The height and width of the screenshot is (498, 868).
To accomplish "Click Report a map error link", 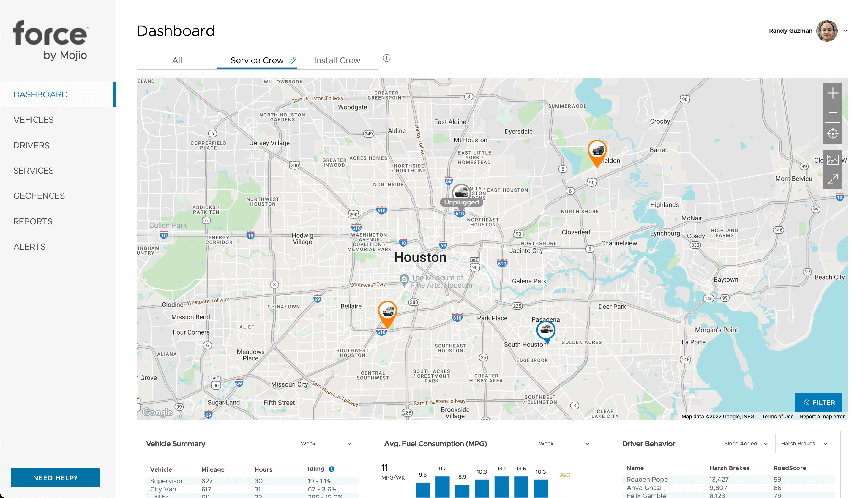I will [822, 416].
